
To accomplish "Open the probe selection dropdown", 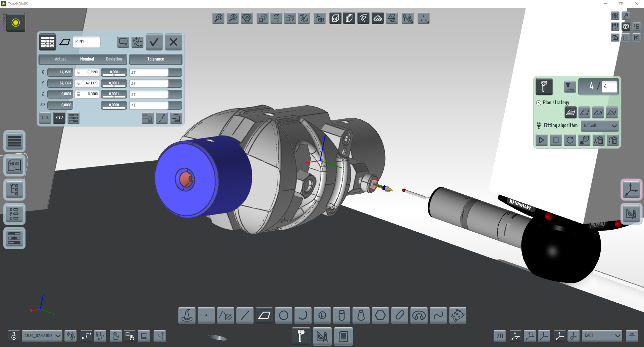I will (x=42, y=336).
